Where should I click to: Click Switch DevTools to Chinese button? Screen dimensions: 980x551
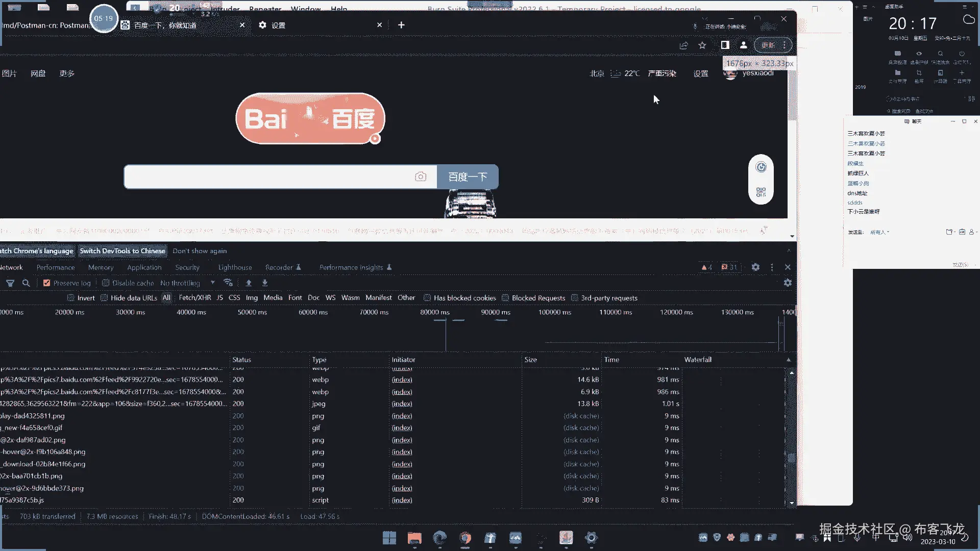pyautogui.click(x=122, y=251)
